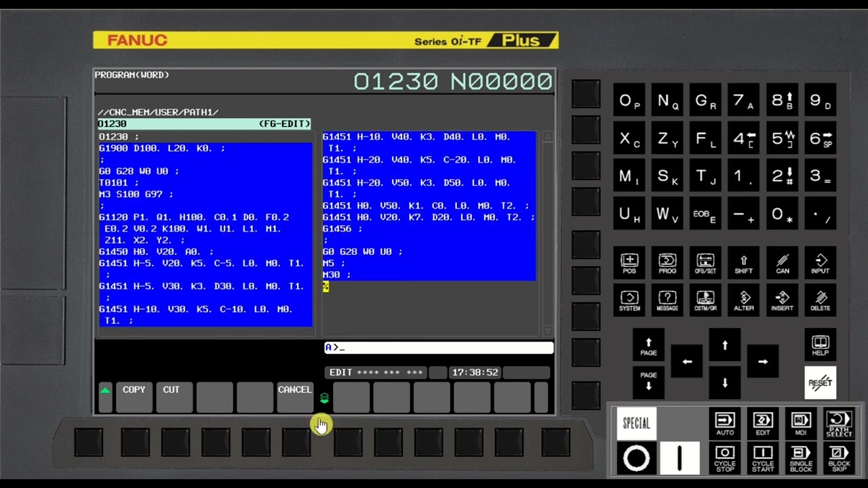Click the INPUT key

point(820,264)
